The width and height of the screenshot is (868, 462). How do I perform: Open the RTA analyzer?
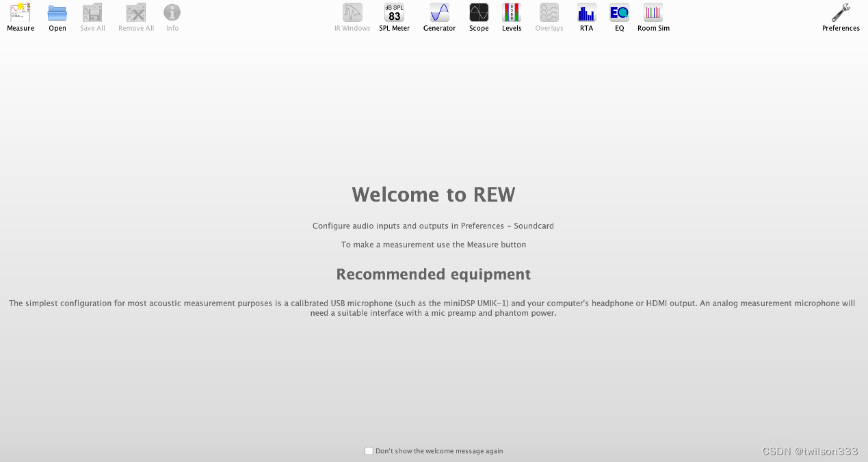(587, 12)
